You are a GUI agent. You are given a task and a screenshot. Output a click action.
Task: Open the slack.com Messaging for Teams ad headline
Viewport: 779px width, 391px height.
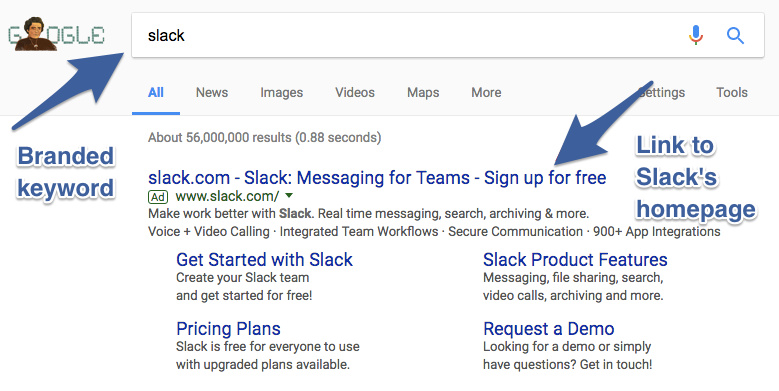(x=377, y=177)
